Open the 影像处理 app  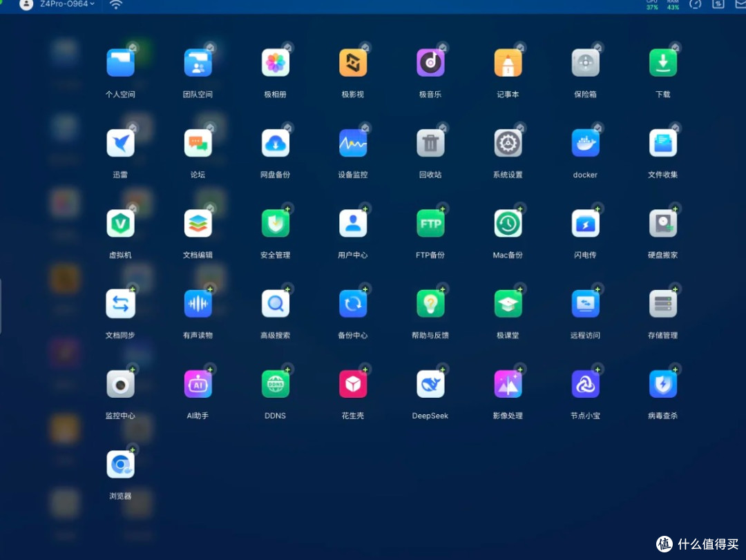(508, 385)
